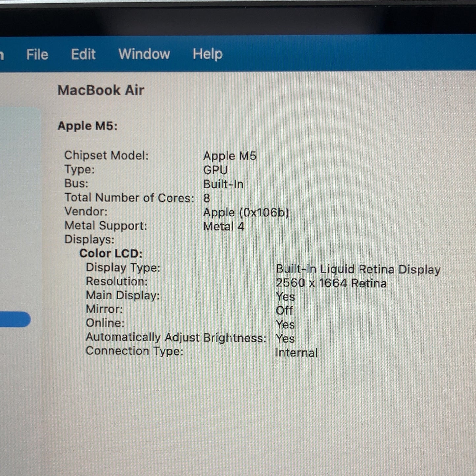Select the Main Display 'Yes' value
Image resolution: width=476 pixels, height=476 pixels.
coord(285,297)
